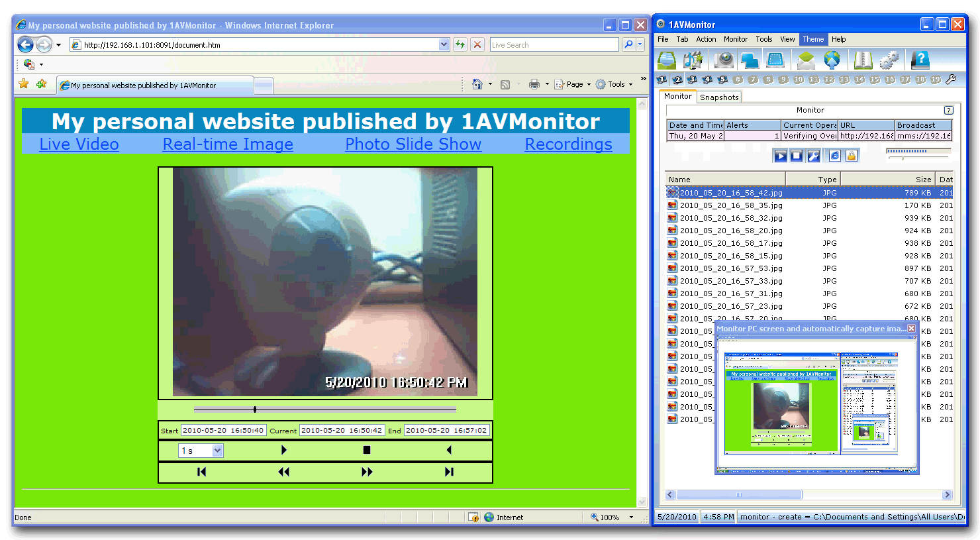This screenshot has width=980, height=540.
Task: Open the Real-time Image link
Action: click(x=228, y=144)
